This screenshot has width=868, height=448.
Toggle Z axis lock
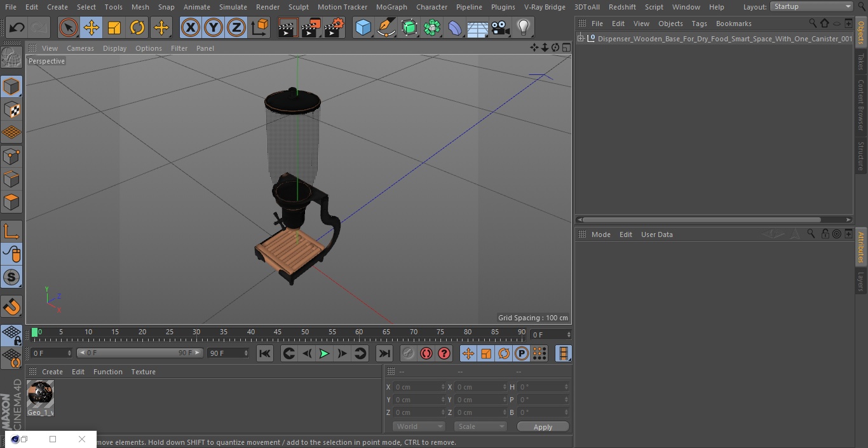(x=236, y=27)
